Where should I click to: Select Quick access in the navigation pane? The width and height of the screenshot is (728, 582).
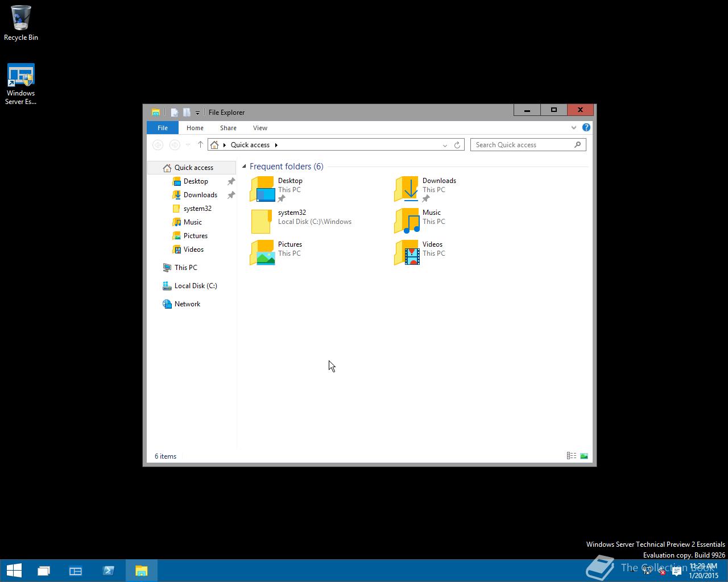[191, 168]
